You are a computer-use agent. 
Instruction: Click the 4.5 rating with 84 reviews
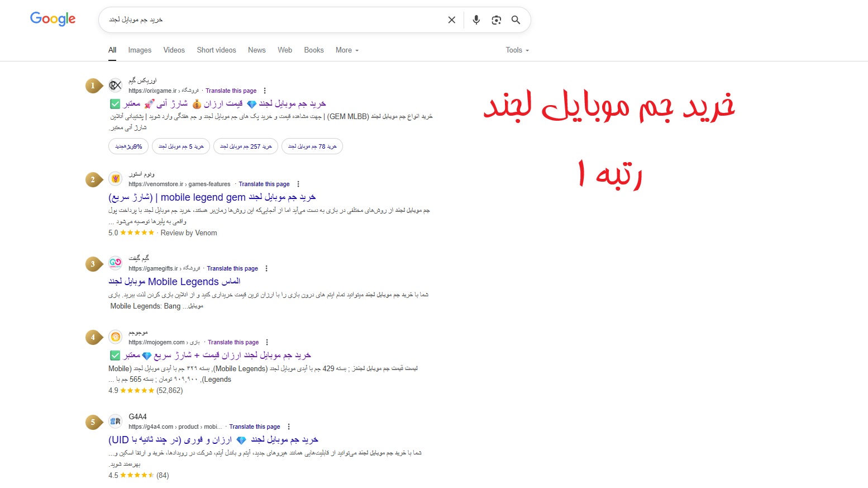coord(139,476)
